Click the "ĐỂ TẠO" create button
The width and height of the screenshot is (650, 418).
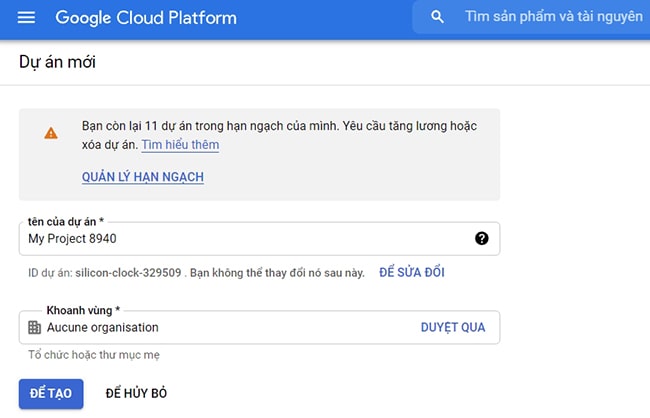coord(51,394)
